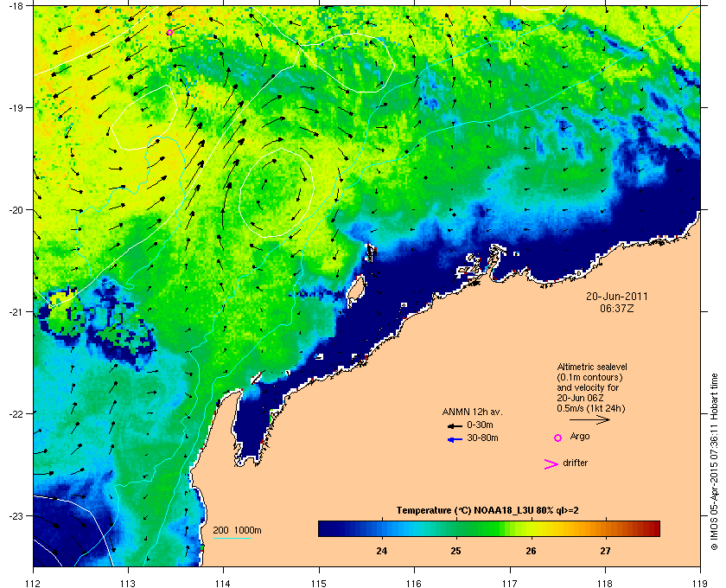Image resolution: width=726 pixels, height=588 pixels.
Task: Click the '20-Jun 06Z' legend line
Action: pyautogui.click(x=580, y=398)
